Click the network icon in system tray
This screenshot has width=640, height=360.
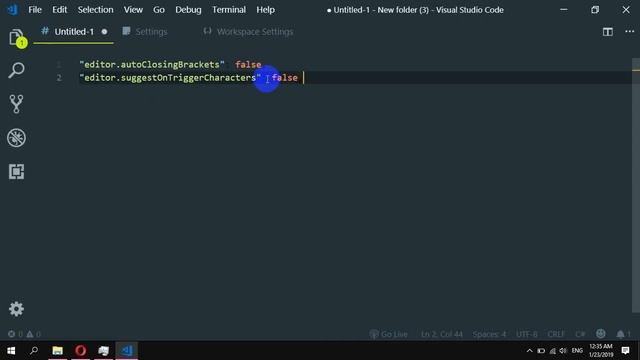coord(553,351)
